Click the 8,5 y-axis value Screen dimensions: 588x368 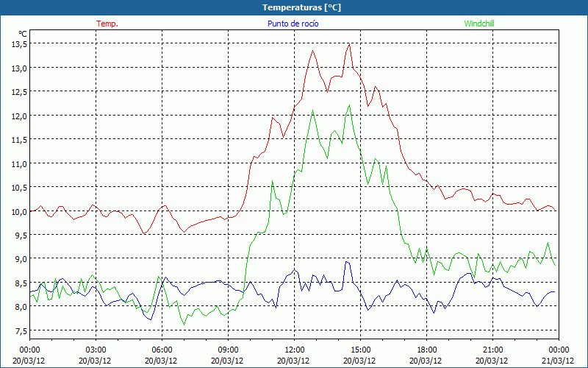pyautogui.click(x=21, y=283)
